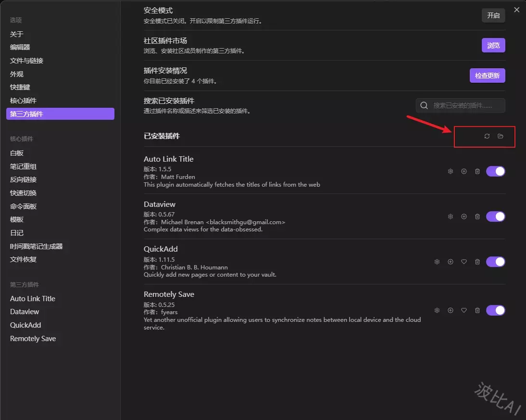The width and height of the screenshot is (526, 420).
Task: Open 日记 plugin settings
Action: (61, 233)
